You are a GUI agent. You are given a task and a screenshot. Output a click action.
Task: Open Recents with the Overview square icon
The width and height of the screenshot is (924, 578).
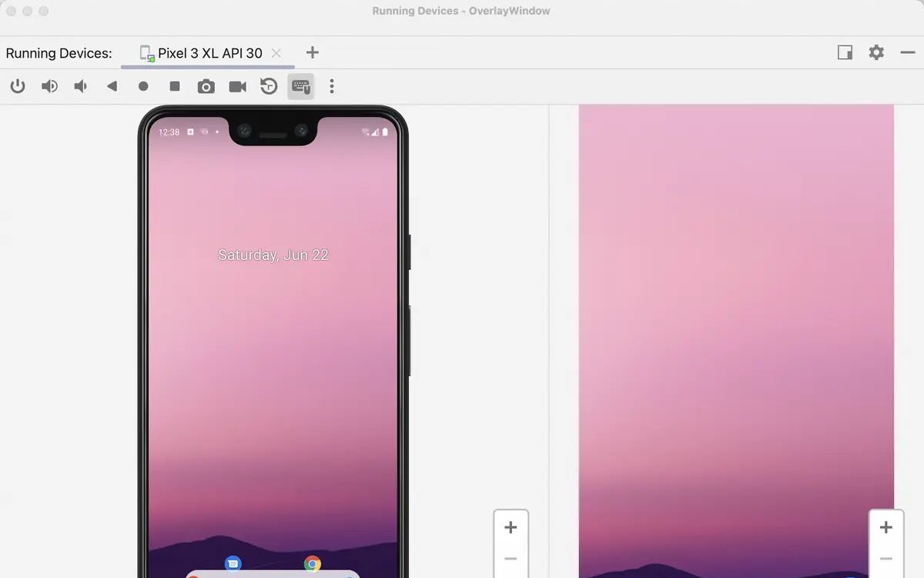pyautogui.click(x=174, y=86)
